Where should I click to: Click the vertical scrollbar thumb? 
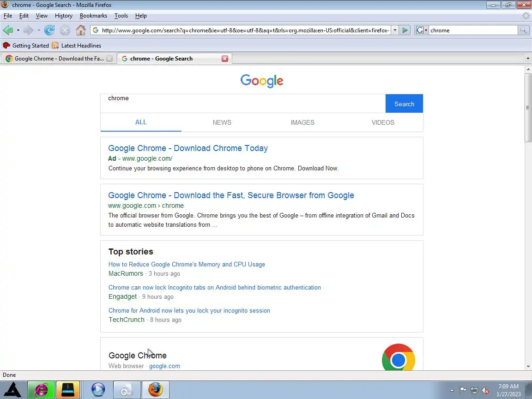tap(527, 108)
